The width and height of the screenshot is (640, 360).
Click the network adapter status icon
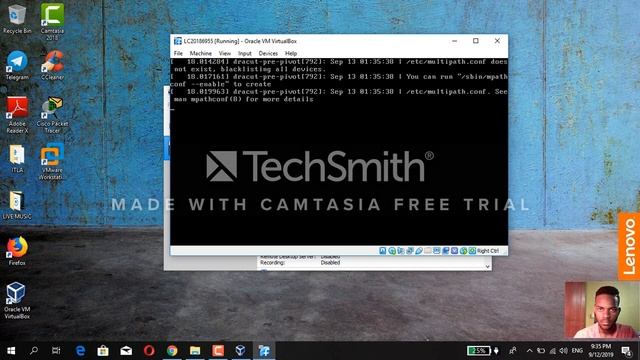click(410, 251)
